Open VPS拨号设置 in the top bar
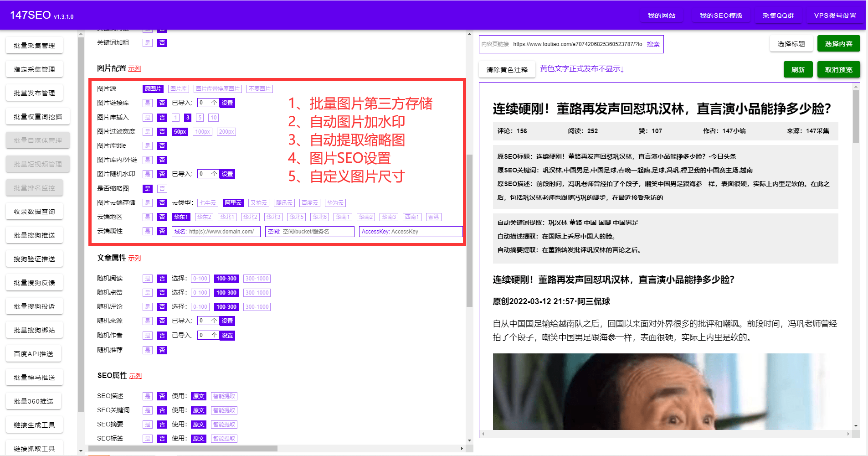Image resolution: width=868 pixels, height=456 pixels. [835, 15]
